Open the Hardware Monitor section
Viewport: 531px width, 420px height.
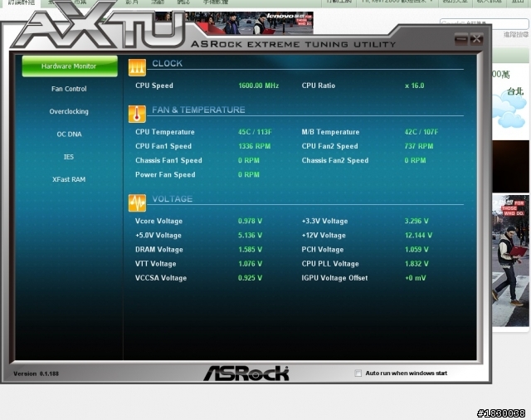tap(70, 66)
